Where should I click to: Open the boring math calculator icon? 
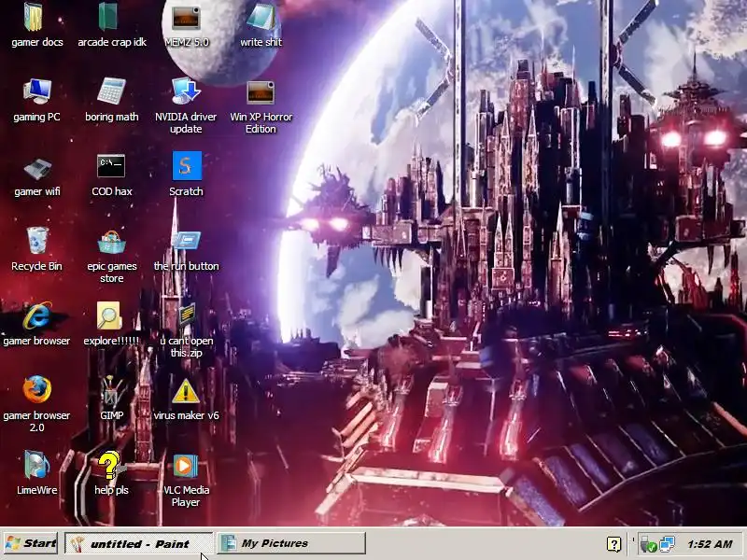coord(111,91)
